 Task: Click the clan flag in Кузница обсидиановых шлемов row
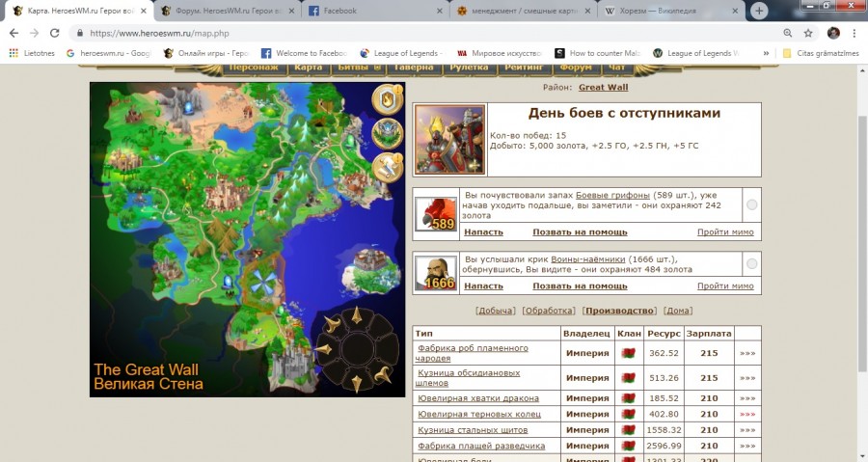pos(628,378)
